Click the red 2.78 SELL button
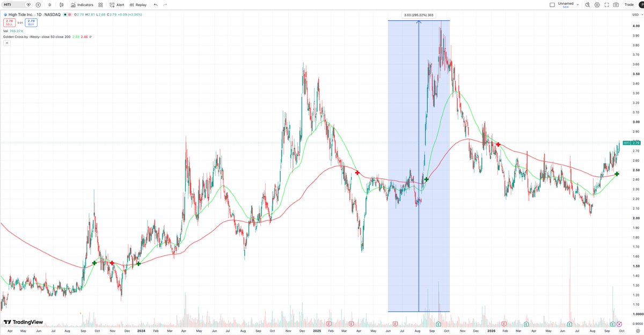The width and height of the screenshot is (644, 335). click(9, 23)
